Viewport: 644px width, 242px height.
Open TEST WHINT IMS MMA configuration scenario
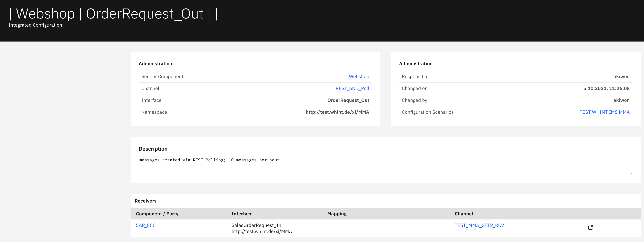[604, 112]
